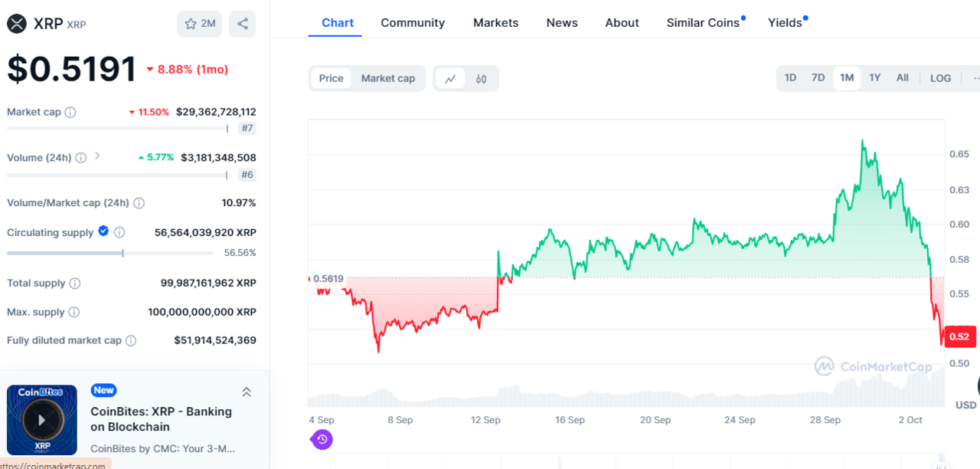Play the CoinBites XRP video thumbnail

(x=42, y=420)
